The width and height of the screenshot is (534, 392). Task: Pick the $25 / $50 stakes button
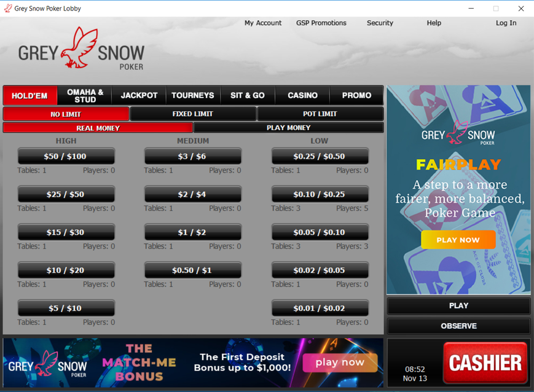pyautogui.click(x=66, y=194)
